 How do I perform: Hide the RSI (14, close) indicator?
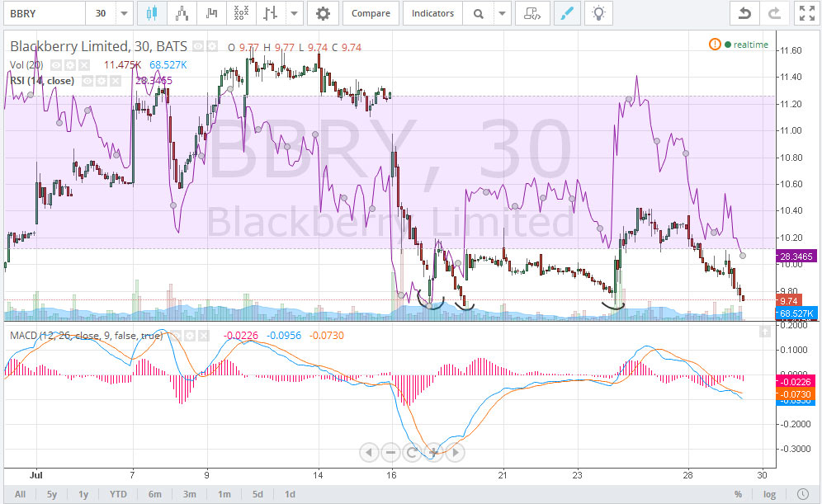tap(86, 79)
